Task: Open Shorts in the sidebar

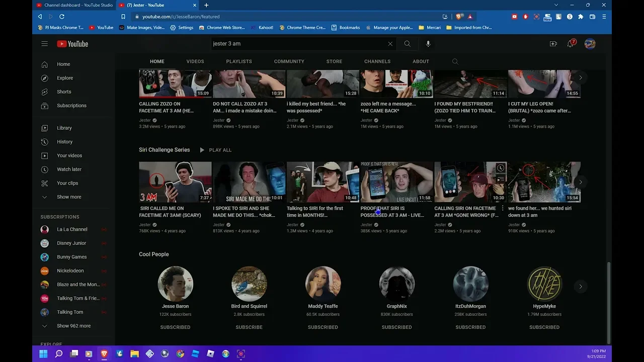Action: (64, 92)
